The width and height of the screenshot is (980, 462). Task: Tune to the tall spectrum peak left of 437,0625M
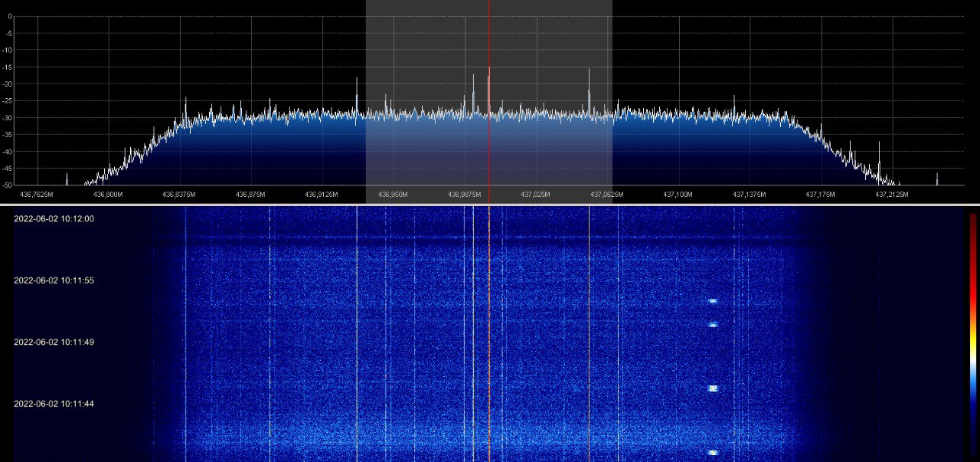[589, 77]
